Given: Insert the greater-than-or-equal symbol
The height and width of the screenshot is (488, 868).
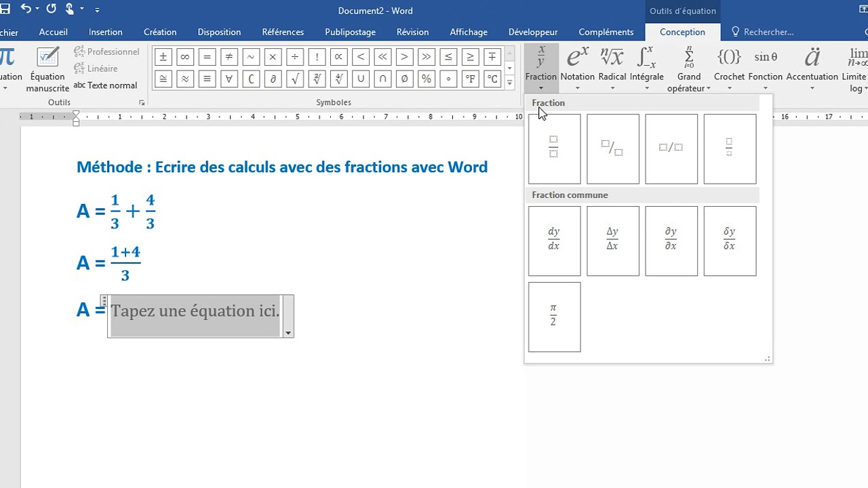Looking at the screenshot, I should tap(471, 57).
